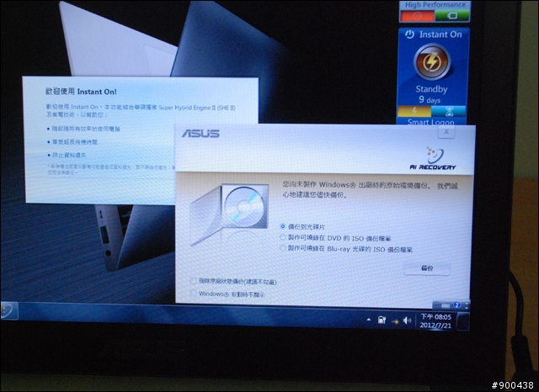539x392 pixels.
Task: Show hidden tray icons arrow
Action: click(x=369, y=320)
